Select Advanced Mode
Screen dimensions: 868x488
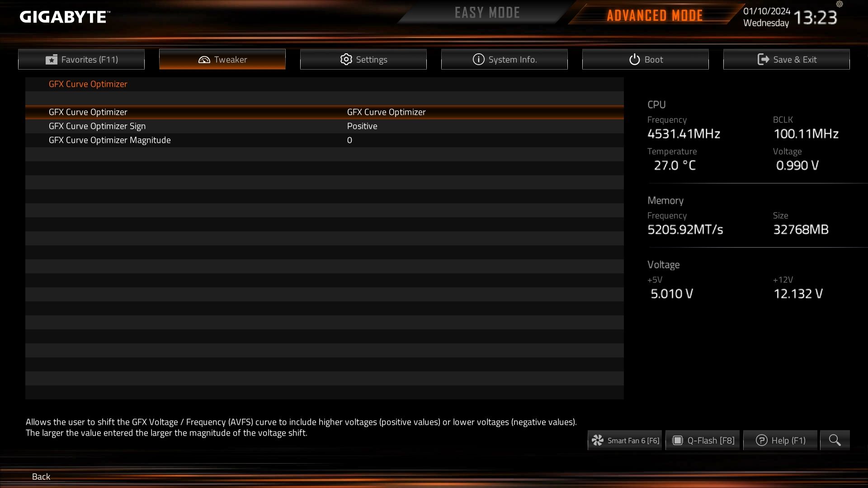point(655,15)
